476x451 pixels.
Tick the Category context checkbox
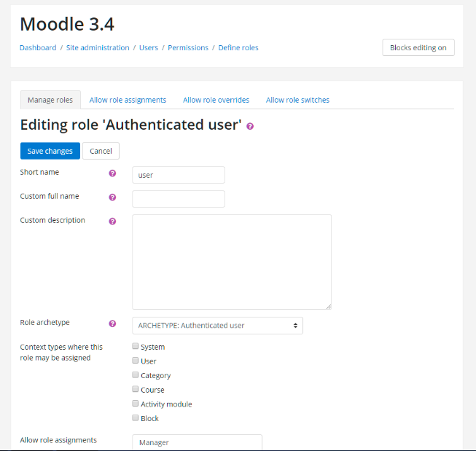[x=136, y=374]
